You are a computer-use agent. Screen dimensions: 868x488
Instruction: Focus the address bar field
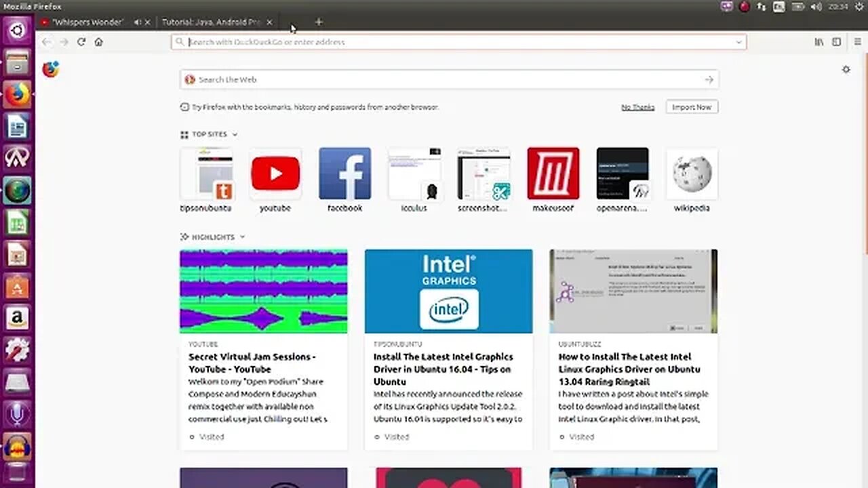(x=458, y=42)
